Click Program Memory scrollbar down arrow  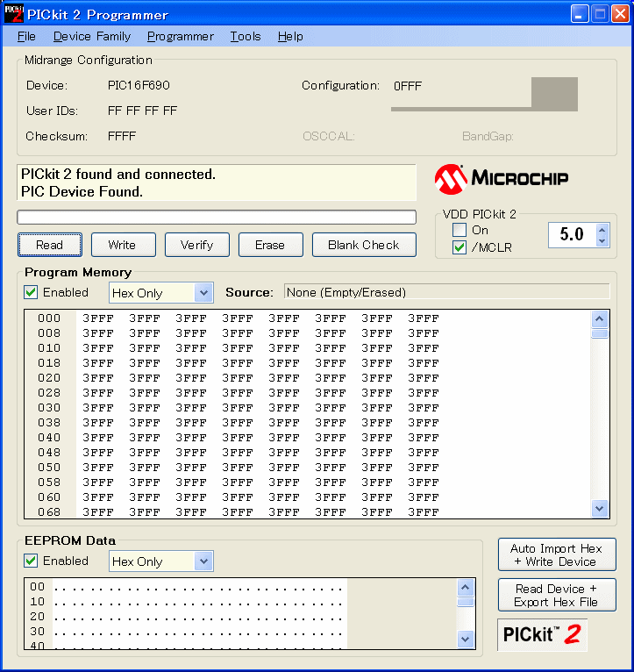click(599, 509)
